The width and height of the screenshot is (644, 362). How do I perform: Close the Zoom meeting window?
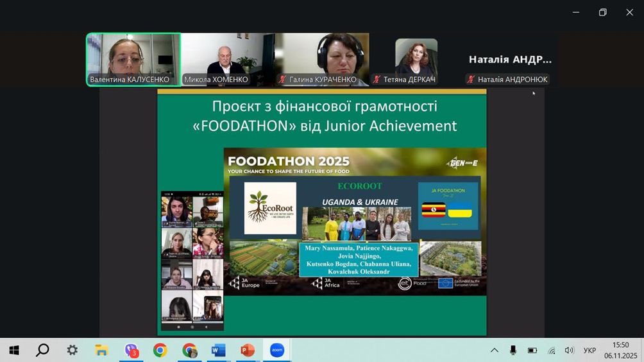629,12
